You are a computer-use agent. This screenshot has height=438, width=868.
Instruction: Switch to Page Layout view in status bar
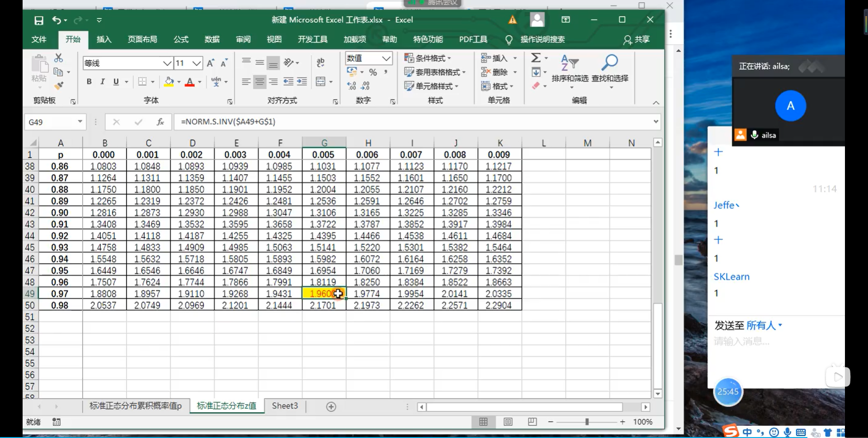coord(508,422)
